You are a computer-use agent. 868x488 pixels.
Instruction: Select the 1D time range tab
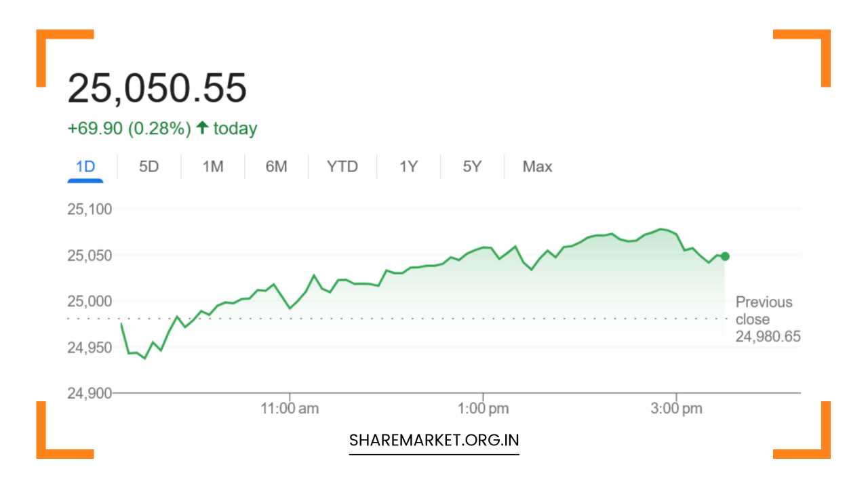click(85, 167)
